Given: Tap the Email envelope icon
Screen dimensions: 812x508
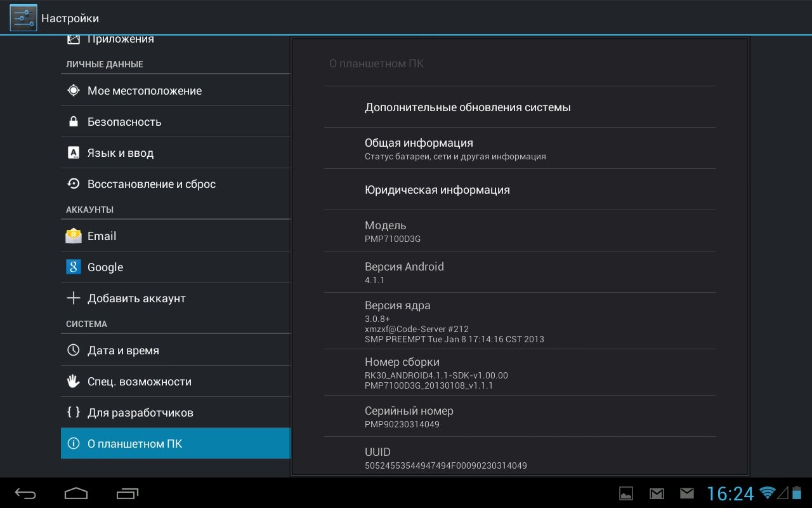Looking at the screenshot, I should (74, 236).
